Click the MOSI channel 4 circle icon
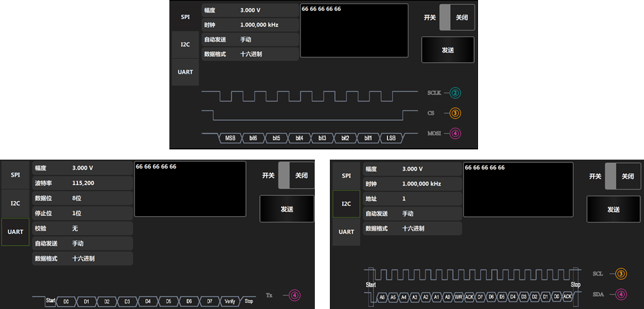Viewport: 644px width, 309px height. [x=456, y=133]
